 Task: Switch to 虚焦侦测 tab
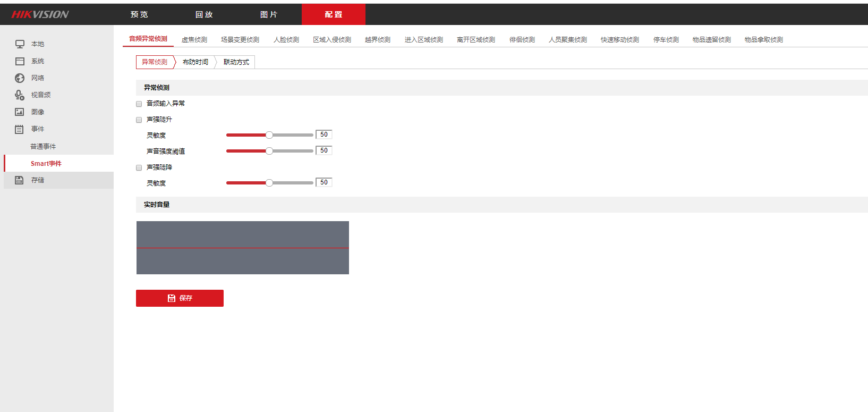194,40
